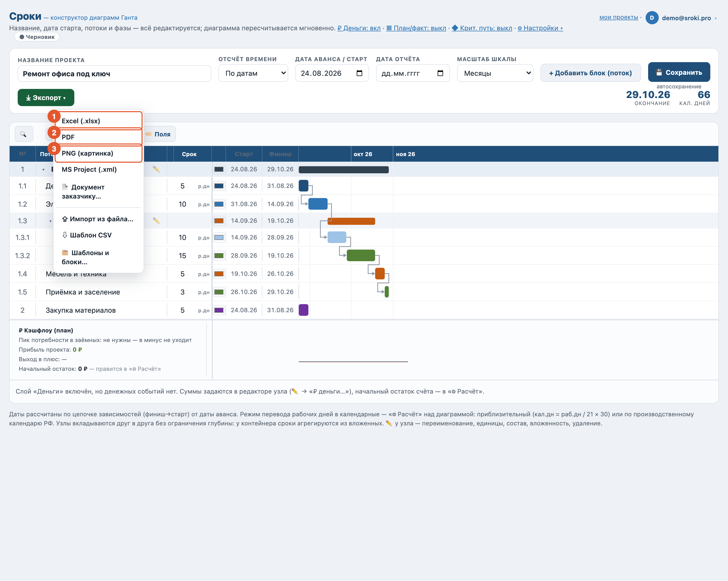This screenshot has height=581, width=728.
Task: Toggle План/факт mode (currently выкл)
Action: (x=416, y=28)
